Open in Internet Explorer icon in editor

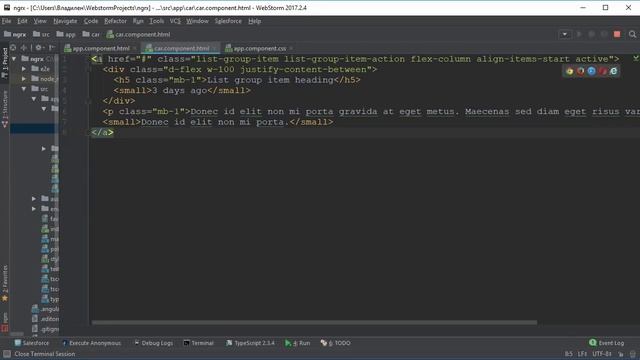tap(613, 71)
